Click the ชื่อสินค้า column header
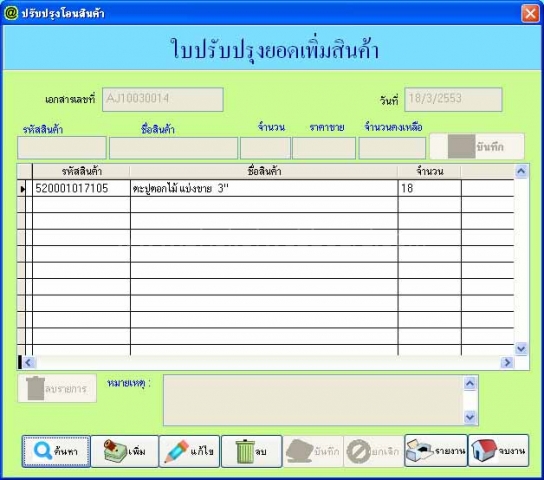544x480 pixels. (x=264, y=171)
